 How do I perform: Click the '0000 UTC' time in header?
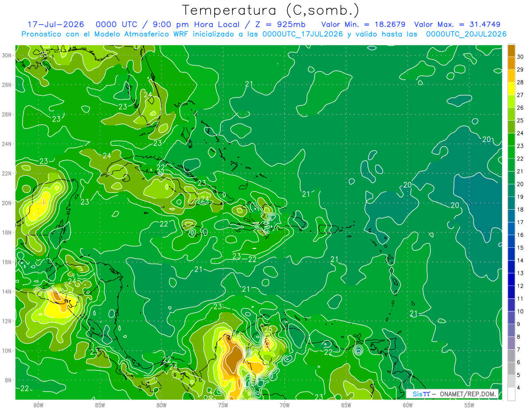116,24
